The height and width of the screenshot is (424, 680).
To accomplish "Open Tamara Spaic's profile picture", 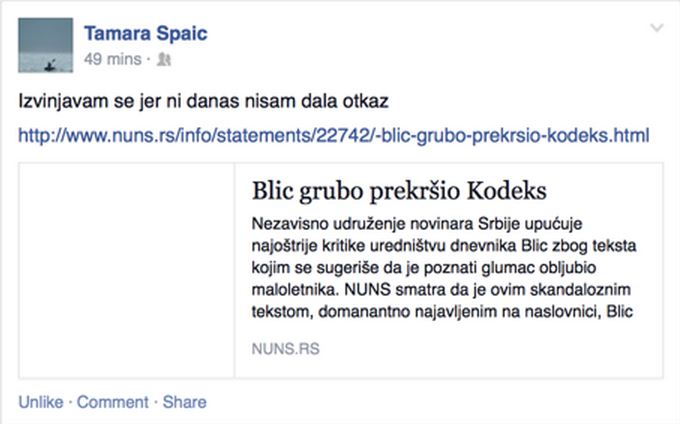I will [47, 48].
